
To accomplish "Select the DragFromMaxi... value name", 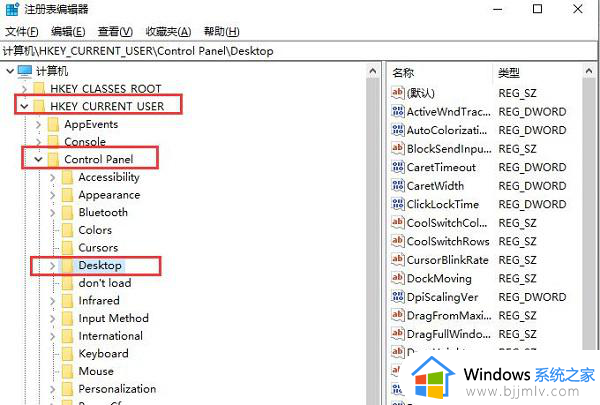I will [449, 315].
